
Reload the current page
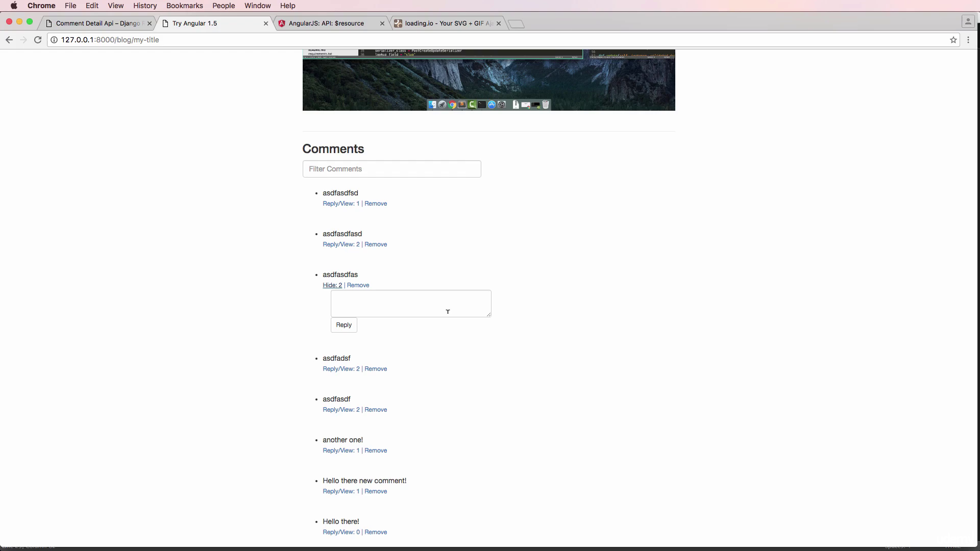click(x=38, y=40)
